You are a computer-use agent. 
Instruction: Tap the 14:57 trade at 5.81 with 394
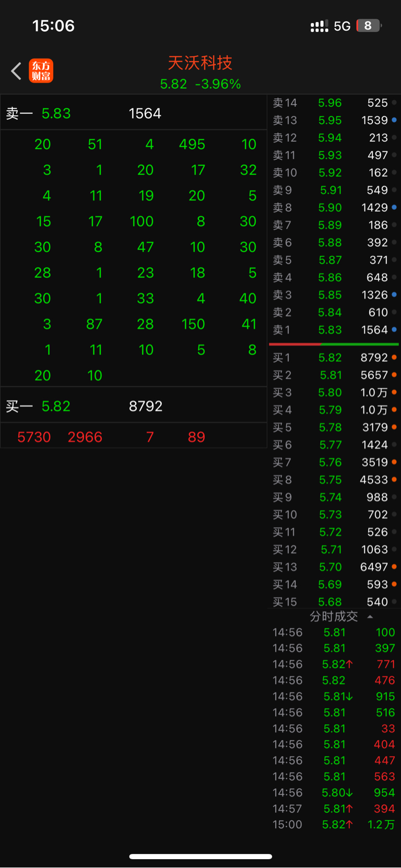pyautogui.click(x=334, y=808)
